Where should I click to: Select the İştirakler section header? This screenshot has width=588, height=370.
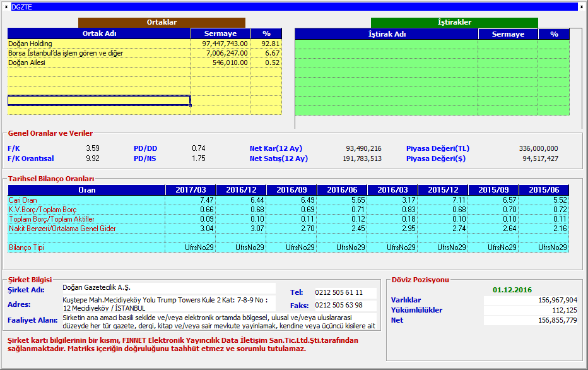(454, 22)
